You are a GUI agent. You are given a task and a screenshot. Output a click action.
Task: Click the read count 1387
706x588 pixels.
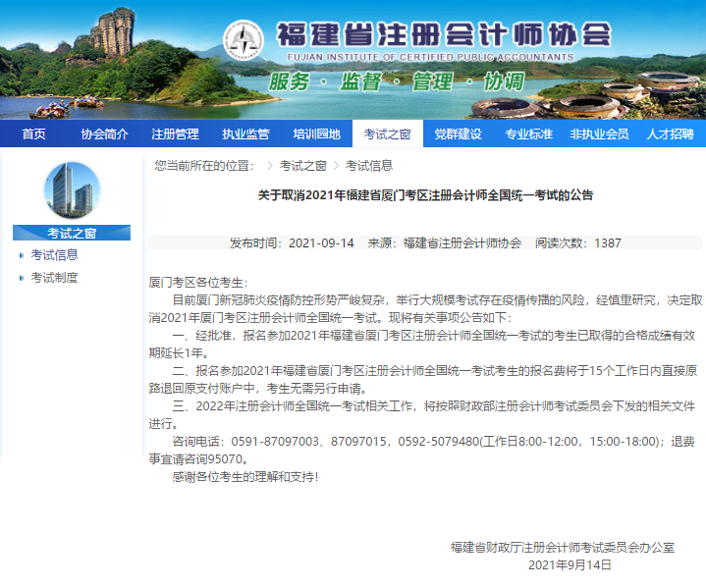pyautogui.click(x=608, y=243)
